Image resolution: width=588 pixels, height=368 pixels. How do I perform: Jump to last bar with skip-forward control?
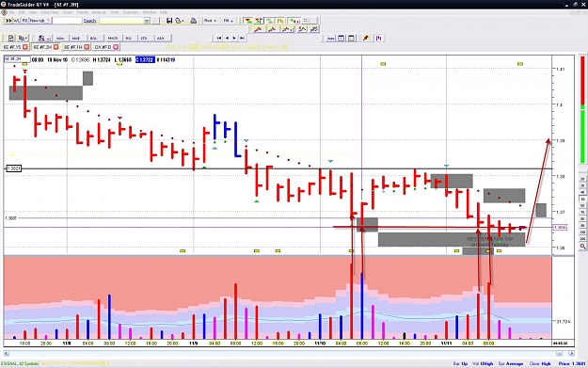242,38
